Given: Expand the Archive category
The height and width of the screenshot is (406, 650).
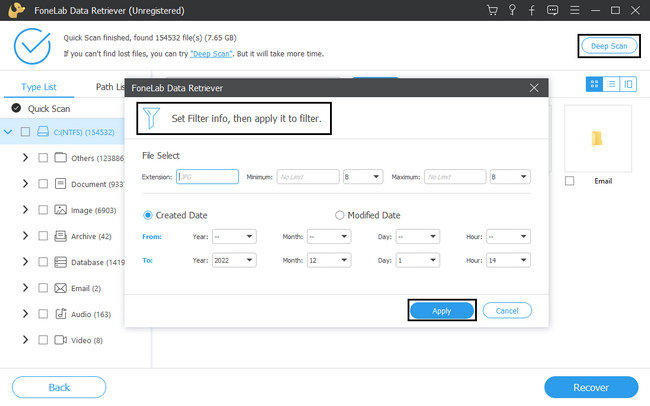Looking at the screenshot, I should pyautogui.click(x=25, y=236).
